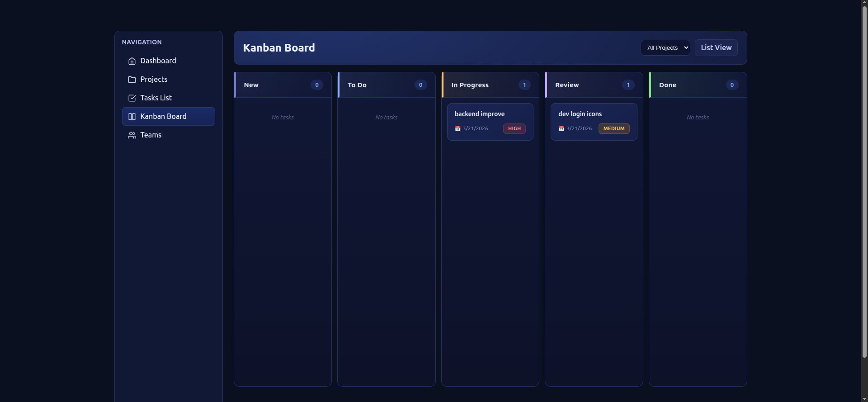The height and width of the screenshot is (402, 868).
Task: Click the page vertical scrollbar thumb
Action: tap(864, 182)
